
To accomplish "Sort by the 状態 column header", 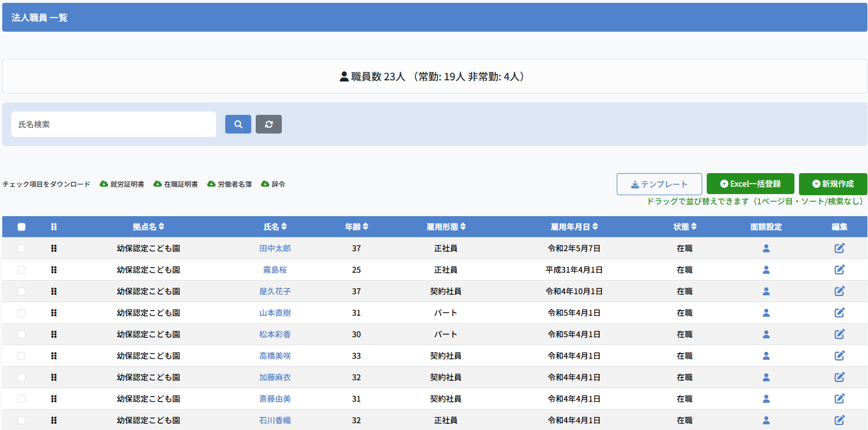I will 685,226.
